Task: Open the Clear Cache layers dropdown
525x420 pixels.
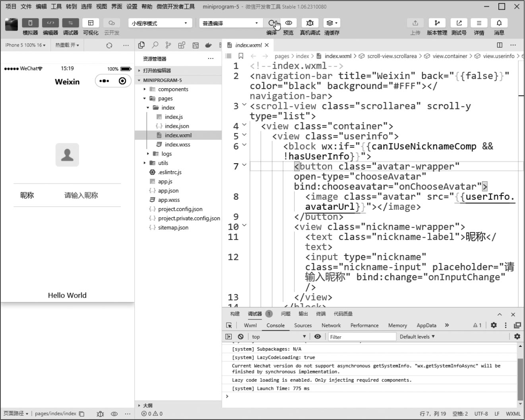Action: click(x=332, y=23)
